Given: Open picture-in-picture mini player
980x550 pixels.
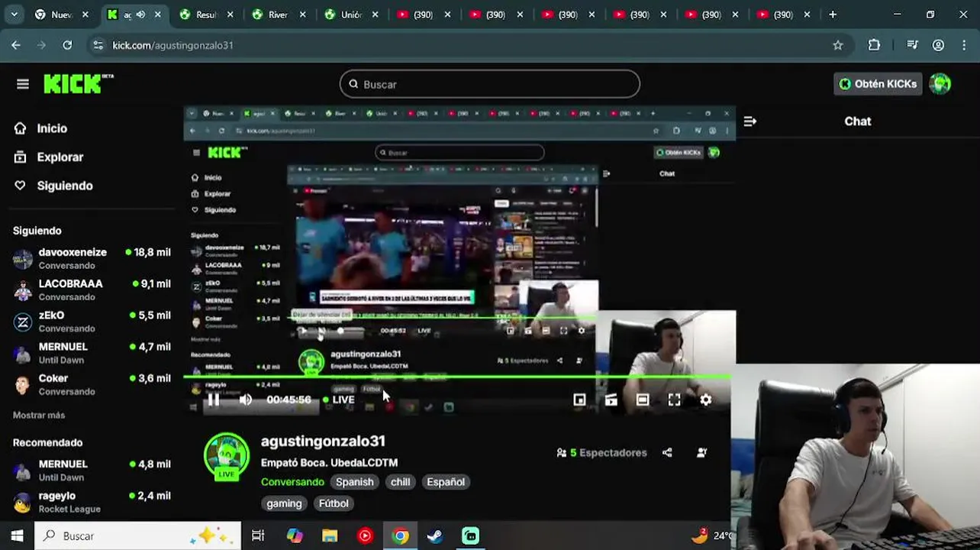Looking at the screenshot, I should [x=579, y=400].
